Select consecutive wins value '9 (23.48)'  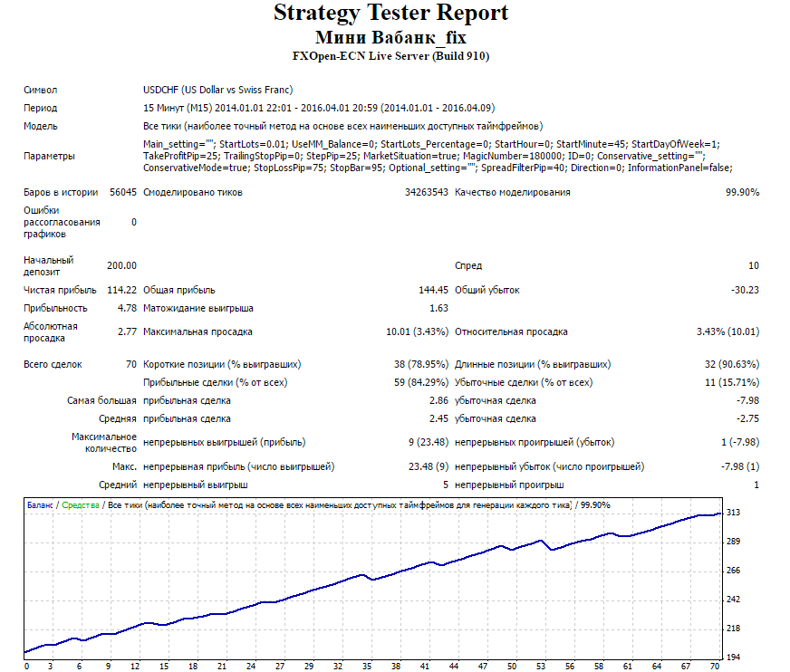point(429,442)
